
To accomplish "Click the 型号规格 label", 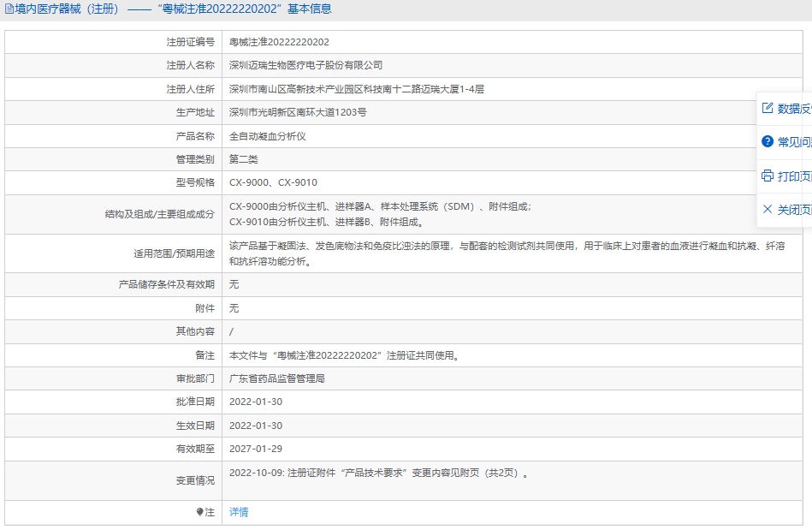I will 195,182.
